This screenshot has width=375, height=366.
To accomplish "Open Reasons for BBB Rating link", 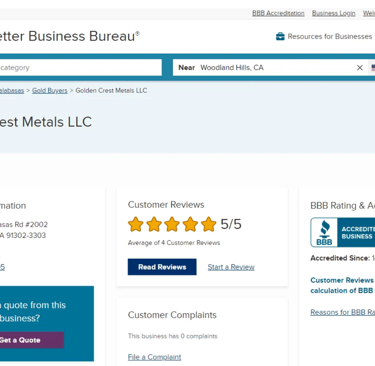I will click(x=343, y=312).
